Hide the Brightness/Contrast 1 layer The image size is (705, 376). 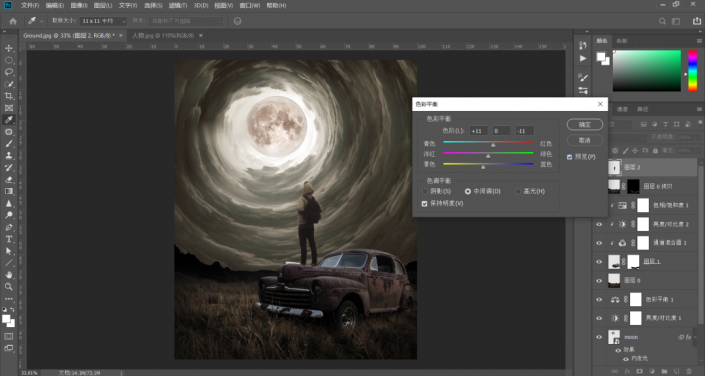tap(599, 318)
